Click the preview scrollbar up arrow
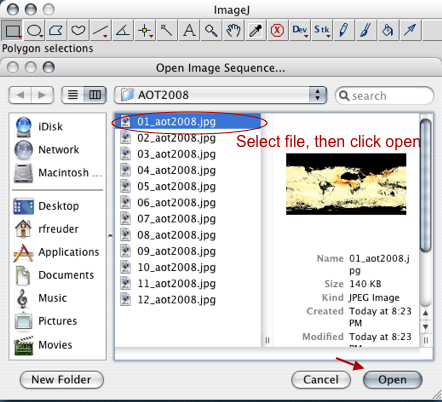 426,313
